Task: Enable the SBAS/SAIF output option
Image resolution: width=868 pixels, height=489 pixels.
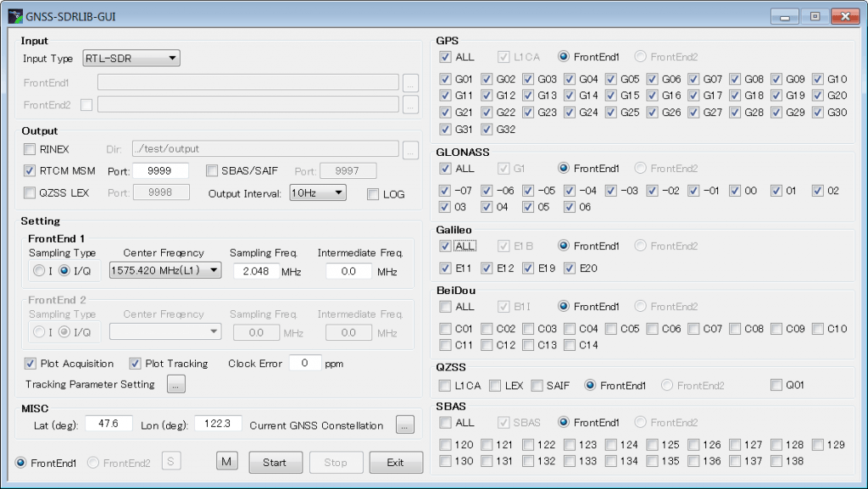Action: (211, 171)
